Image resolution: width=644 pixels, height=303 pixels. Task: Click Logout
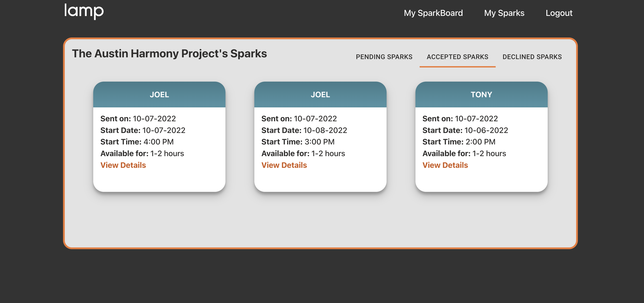point(559,13)
